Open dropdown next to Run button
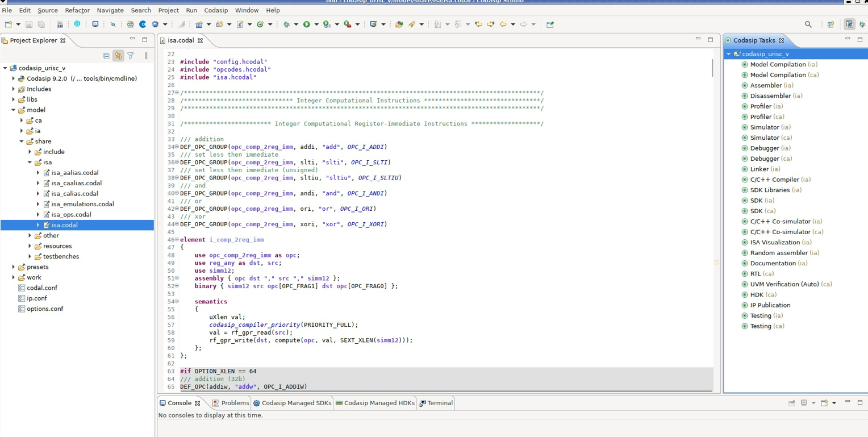 pos(316,24)
